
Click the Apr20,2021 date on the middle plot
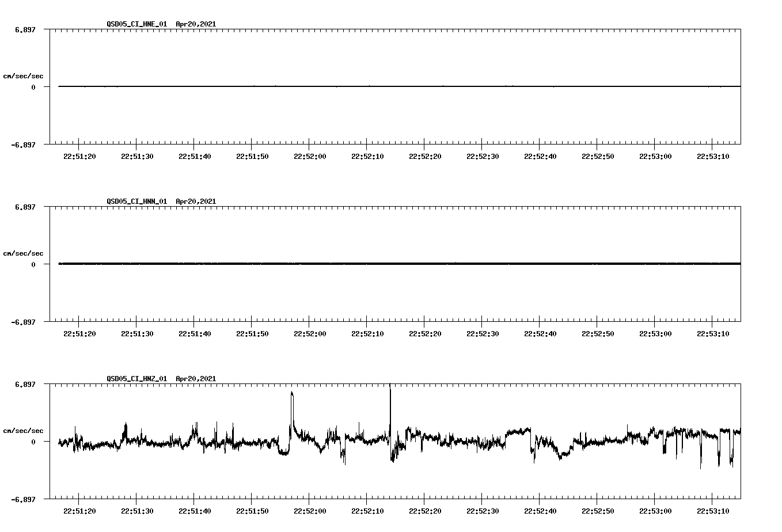(195, 202)
